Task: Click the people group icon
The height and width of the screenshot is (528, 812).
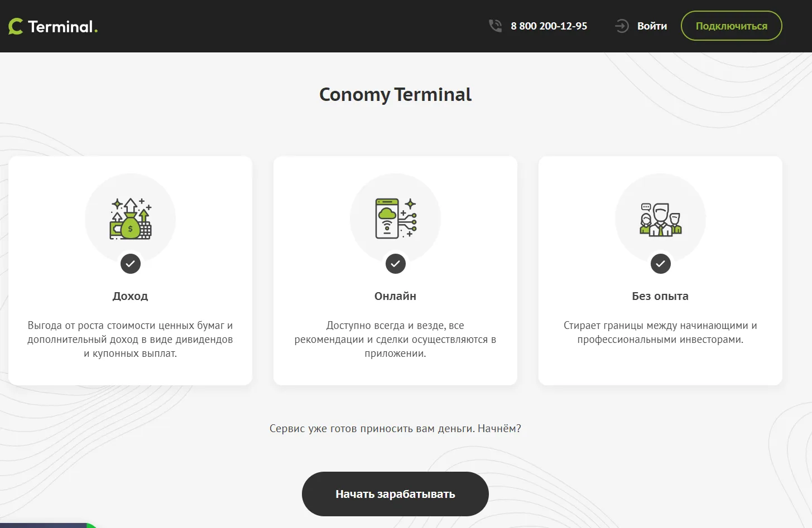Action: click(661, 219)
